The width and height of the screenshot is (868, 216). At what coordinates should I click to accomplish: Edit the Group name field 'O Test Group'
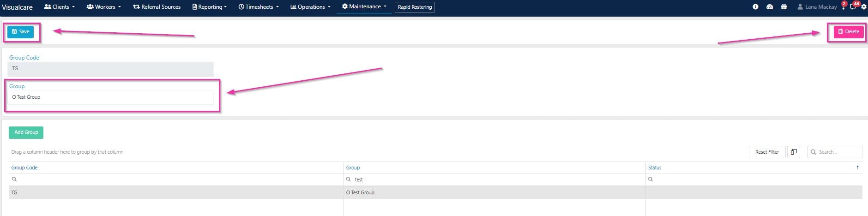[111, 97]
